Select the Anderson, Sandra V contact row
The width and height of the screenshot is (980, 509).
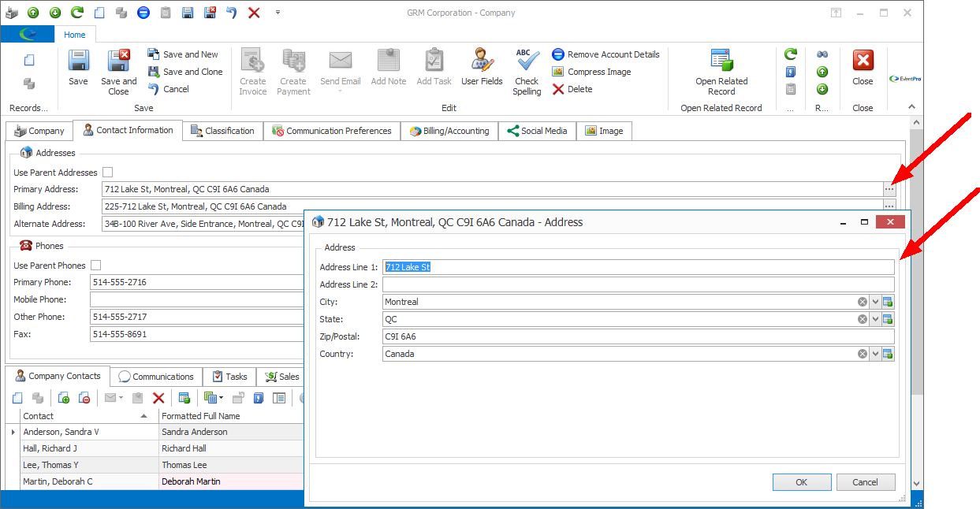point(155,432)
